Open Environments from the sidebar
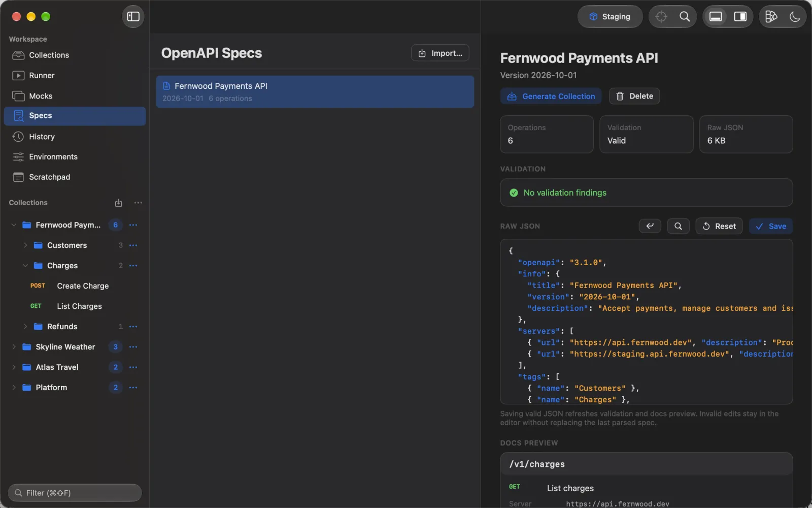 tap(75, 157)
